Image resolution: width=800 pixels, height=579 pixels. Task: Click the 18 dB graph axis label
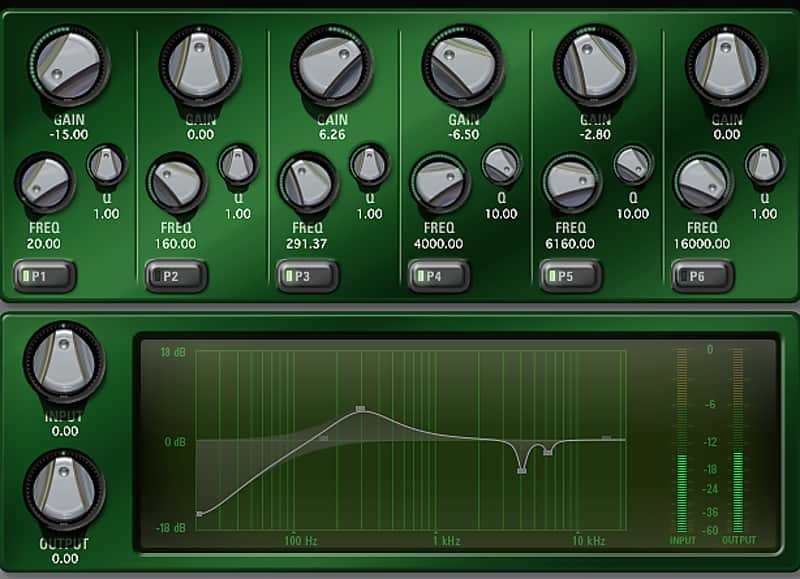click(x=173, y=353)
